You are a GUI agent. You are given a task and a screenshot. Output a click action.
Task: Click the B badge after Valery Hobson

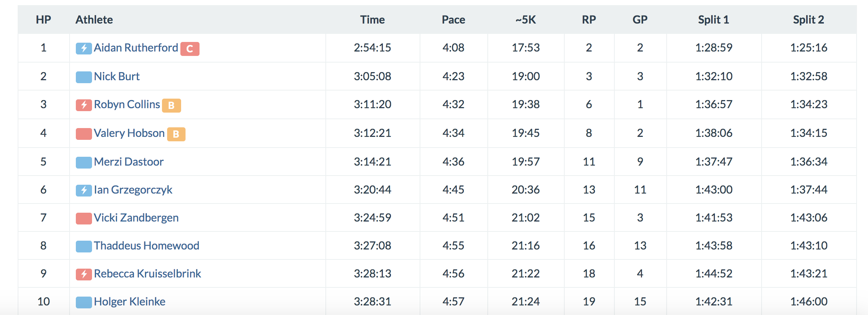click(x=176, y=134)
